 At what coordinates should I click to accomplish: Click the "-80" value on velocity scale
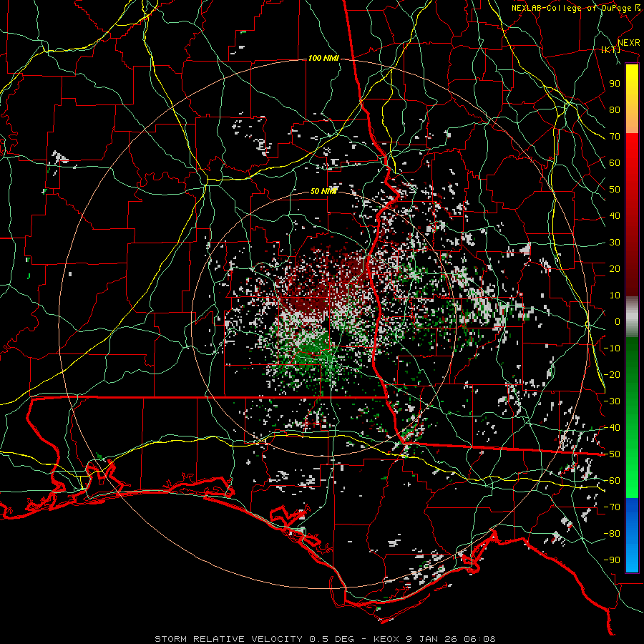click(612, 534)
